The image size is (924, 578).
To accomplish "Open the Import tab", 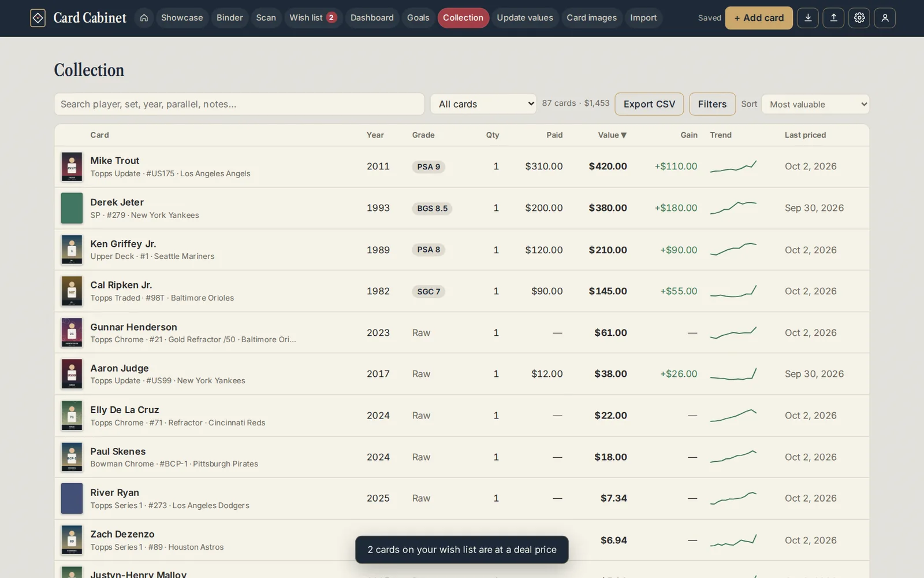I will [x=643, y=18].
